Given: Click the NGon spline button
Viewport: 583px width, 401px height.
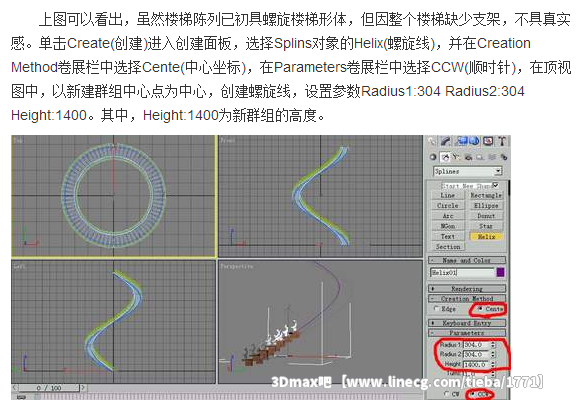Looking at the screenshot, I should (448, 226).
